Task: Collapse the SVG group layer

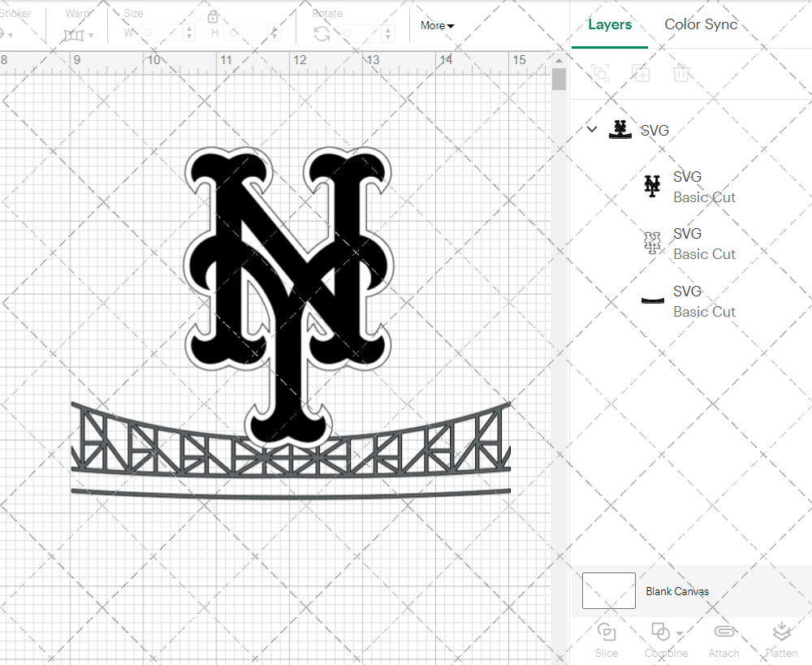Action: [592, 129]
